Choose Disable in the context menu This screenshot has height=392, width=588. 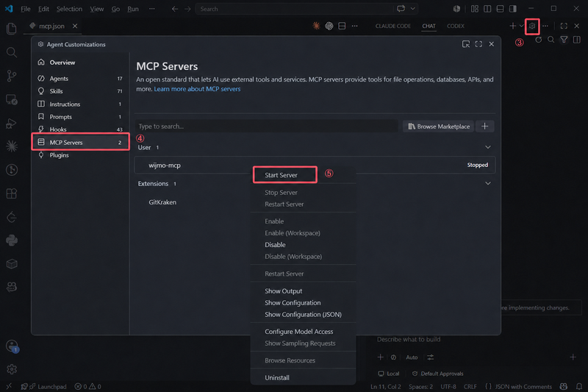(275, 245)
